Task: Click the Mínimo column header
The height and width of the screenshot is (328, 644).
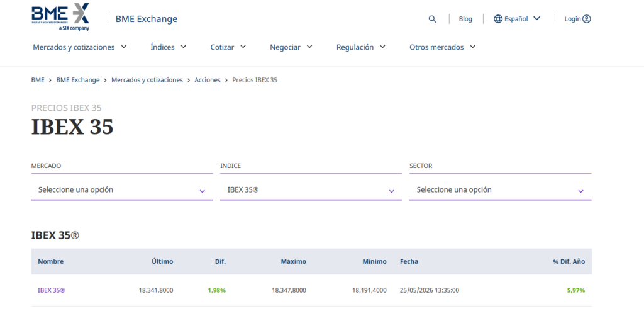Action: (x=374, y=261)
